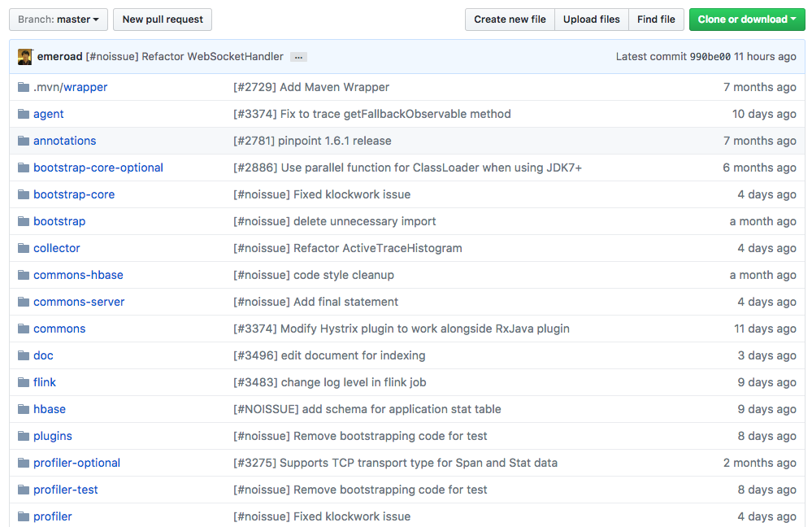Image resolution: width=812 pixels, height=527 pixels.
Task: Open latest commit hash 990be00
Action: (710, 57)
